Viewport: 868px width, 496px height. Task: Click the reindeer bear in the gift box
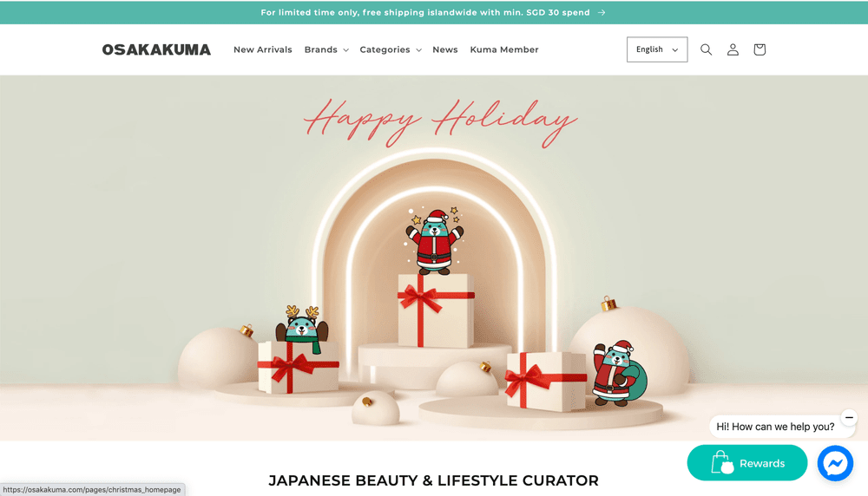(302, 329)
